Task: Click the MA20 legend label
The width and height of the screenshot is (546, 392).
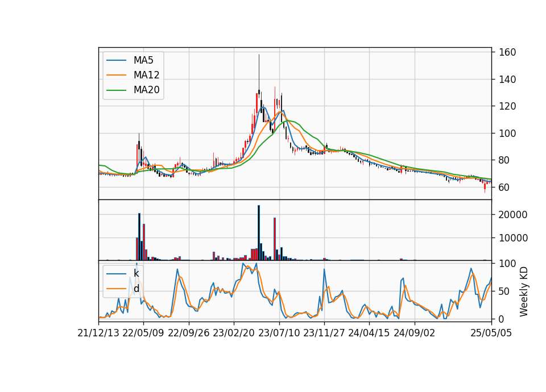Action: (147, 90)
